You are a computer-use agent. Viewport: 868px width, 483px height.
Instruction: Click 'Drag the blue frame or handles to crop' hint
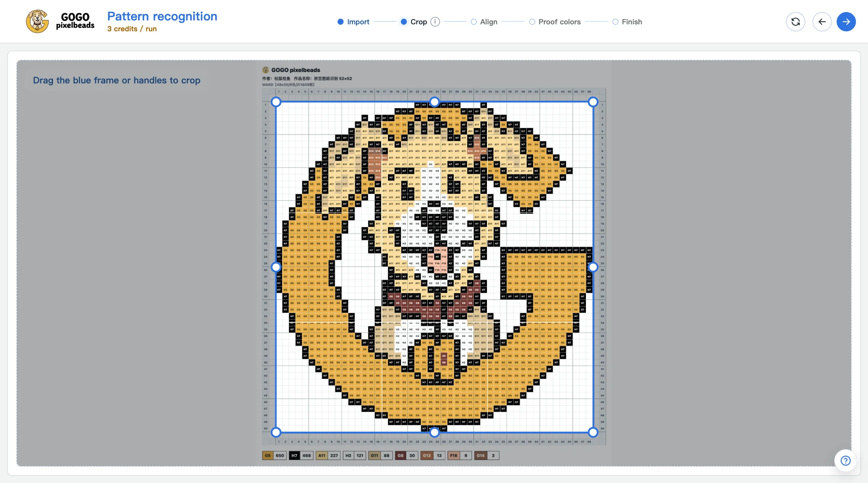coord(117,80)
